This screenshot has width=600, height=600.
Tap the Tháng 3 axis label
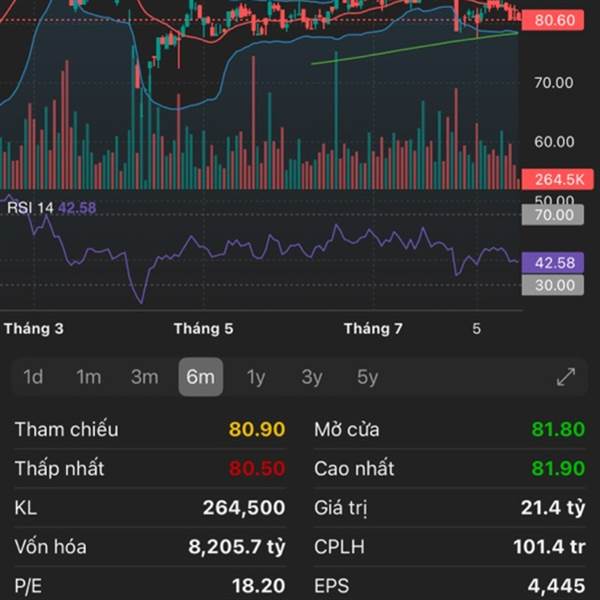pos(34,329)
